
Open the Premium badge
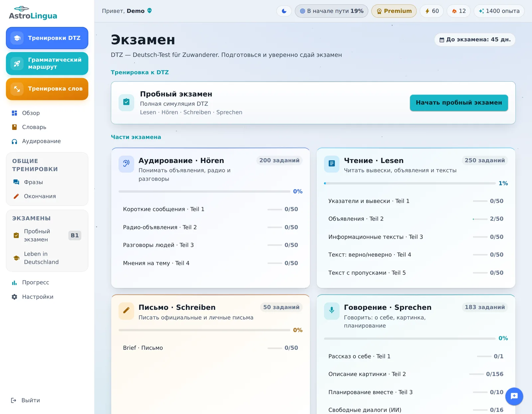[x=394, y=11]
